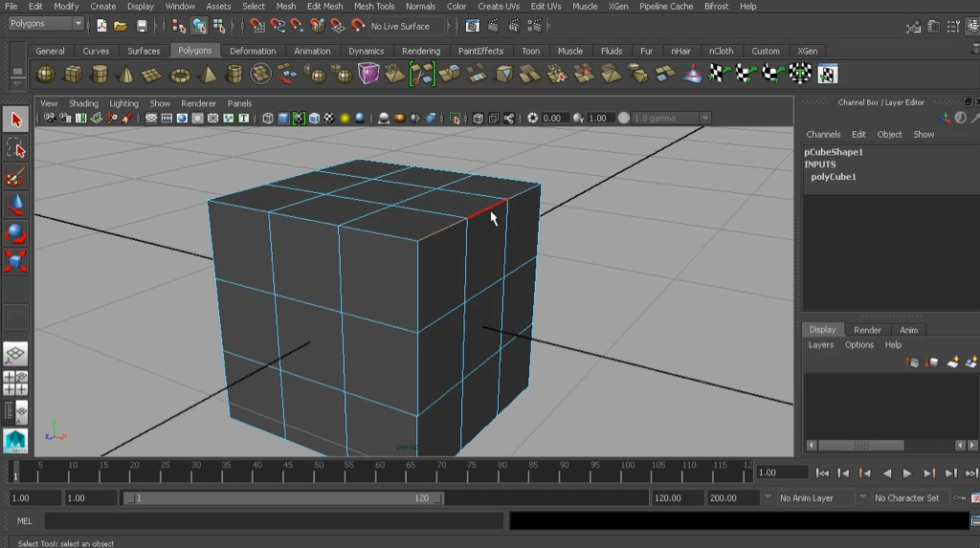980x548 pixels.
Task: Pick the Scale tool in toolbox
Action: (x=15, y=261)
